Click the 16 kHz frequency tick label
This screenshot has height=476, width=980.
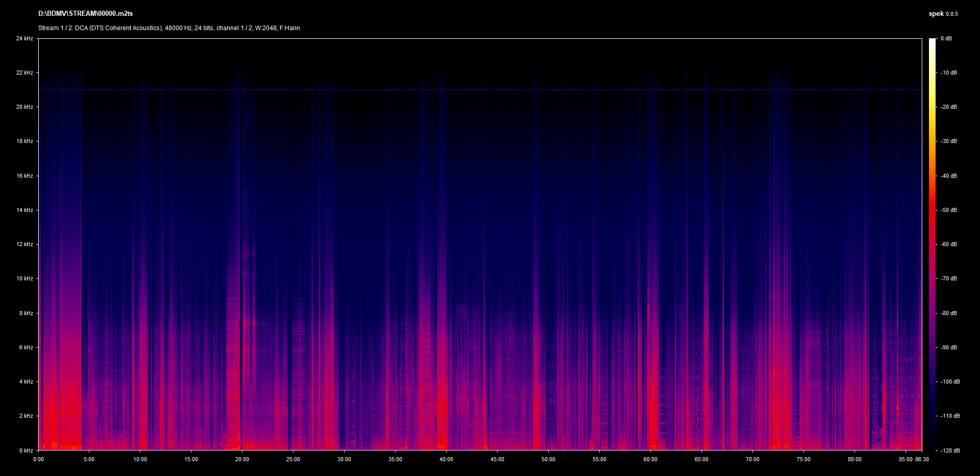pyautogui.click(x=24, y=176)
